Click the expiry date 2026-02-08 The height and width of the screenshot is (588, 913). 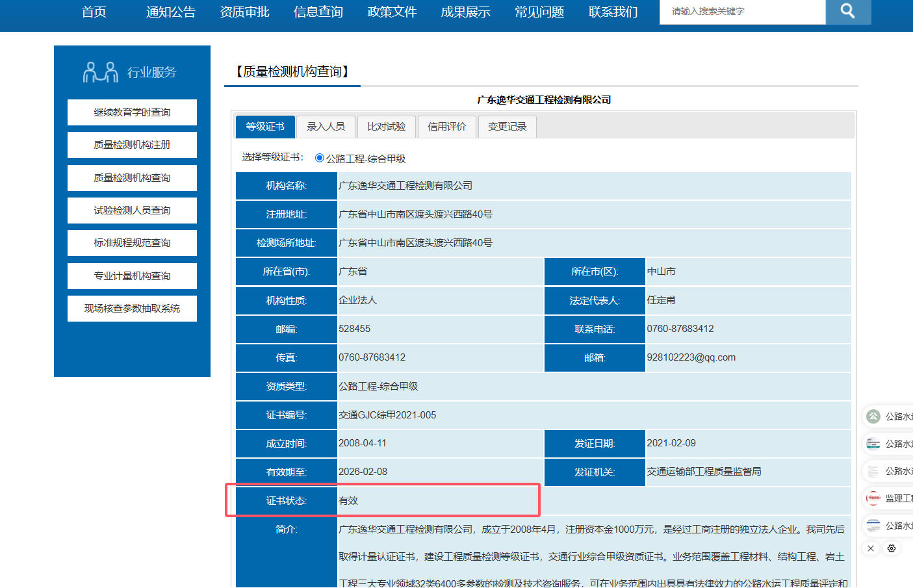[x=363, y=472]
